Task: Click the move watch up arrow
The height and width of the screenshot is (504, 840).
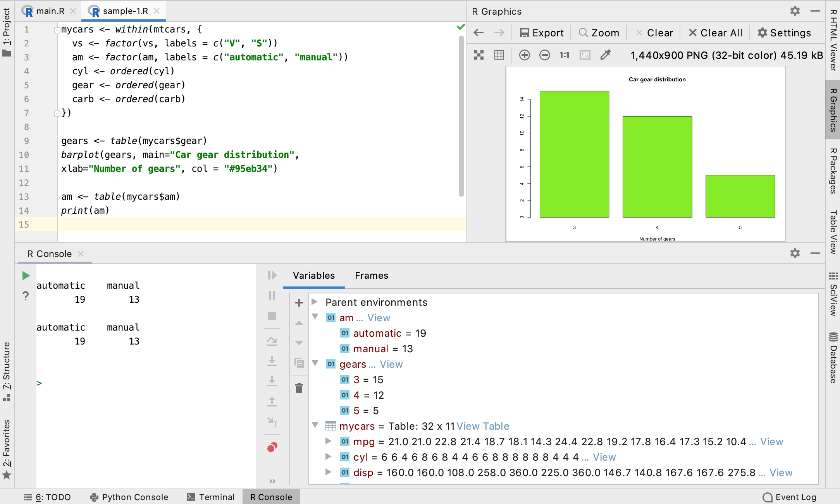Action: click(x=299, y=323)
